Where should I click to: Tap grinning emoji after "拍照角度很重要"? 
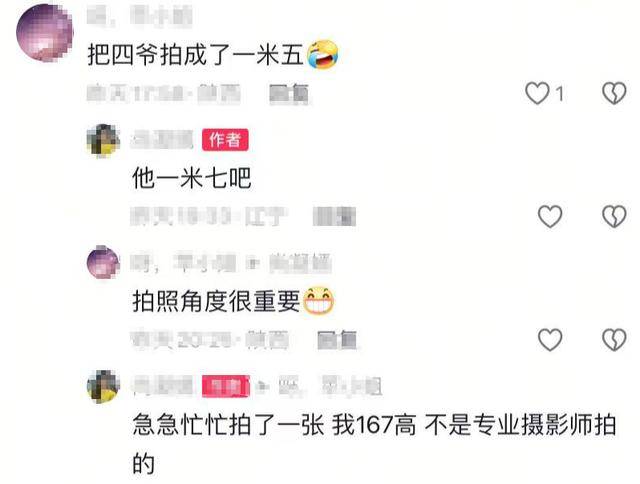pyautogui.click(x=318, y=301)
